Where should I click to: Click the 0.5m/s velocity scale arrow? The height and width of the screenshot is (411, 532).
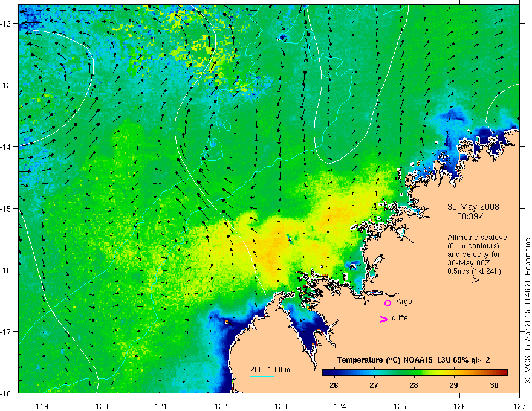[x=467, y=280]
